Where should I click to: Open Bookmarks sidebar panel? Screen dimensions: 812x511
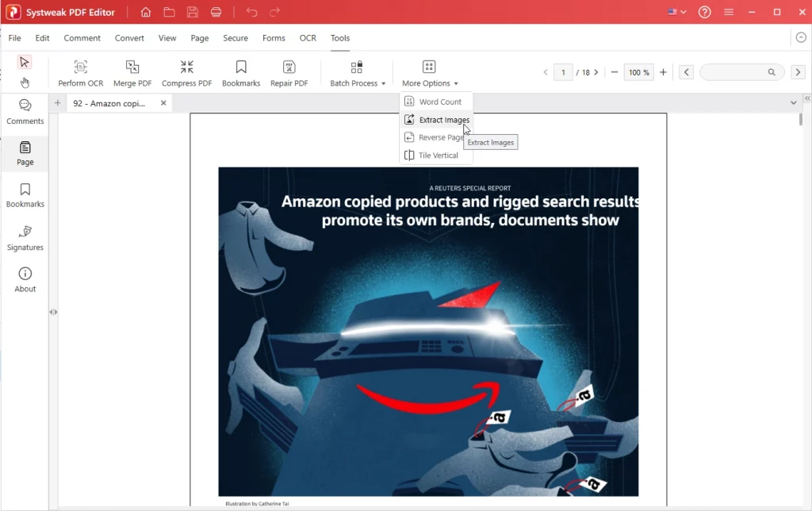tap(25, 195)
